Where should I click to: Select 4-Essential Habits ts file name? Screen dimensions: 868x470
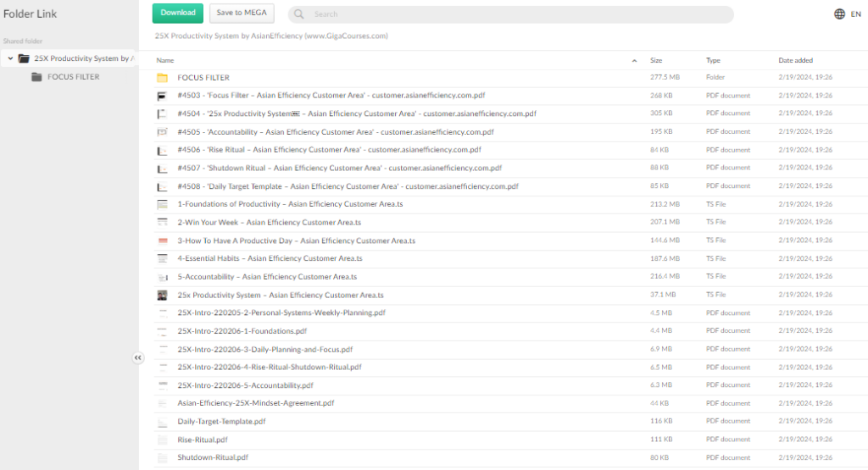point(270,258)
